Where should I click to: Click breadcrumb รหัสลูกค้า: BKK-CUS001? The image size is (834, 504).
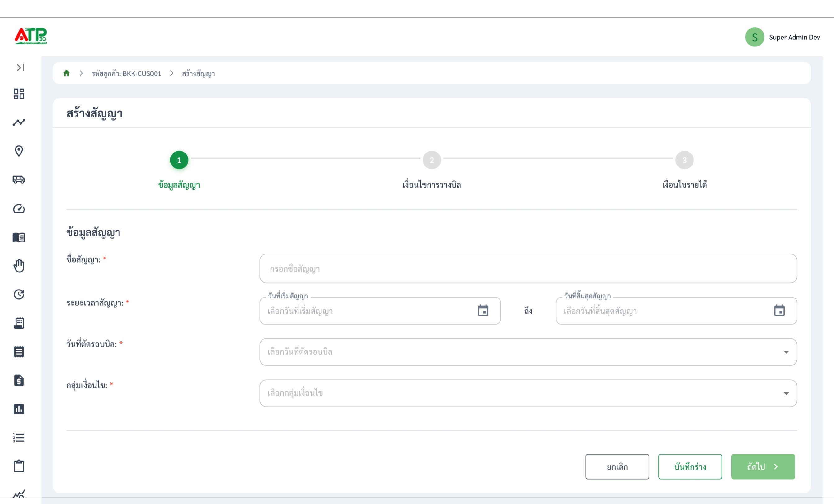coord(127,73)
